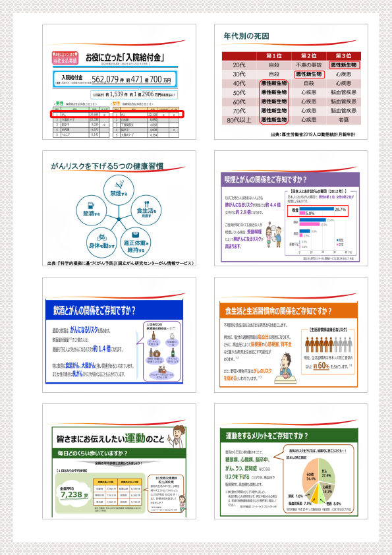The width and height of the screenshot is (392, 555).
Task: Click the 適正体重を維持する scale icon
Action: pos(136,235)
